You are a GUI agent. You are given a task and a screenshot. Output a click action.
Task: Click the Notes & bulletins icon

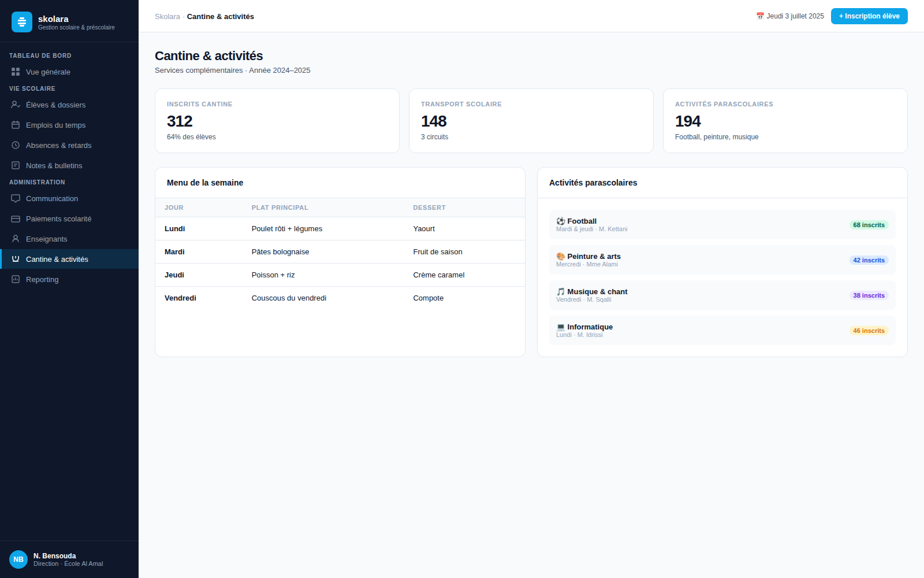tap(16, 165)
